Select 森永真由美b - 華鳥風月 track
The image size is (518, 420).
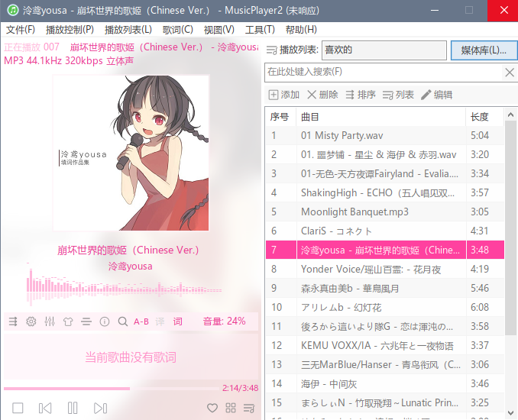(x=385, y=288)
